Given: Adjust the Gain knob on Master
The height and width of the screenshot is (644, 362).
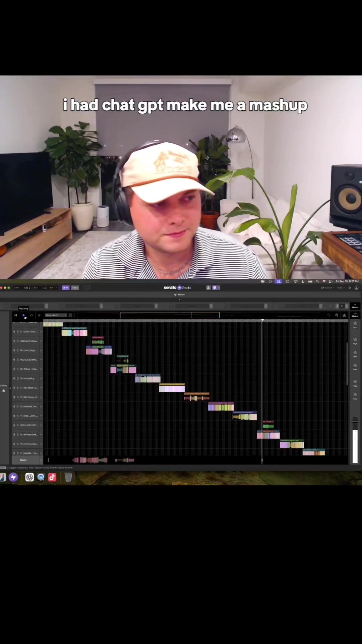Looking at the screenshot, I should tap(355, 323).
